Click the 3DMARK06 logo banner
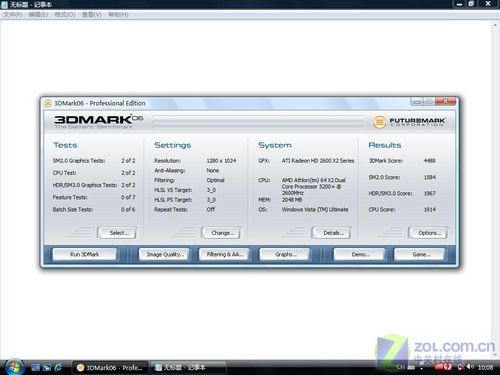500x375 pixels. coord(99,122)
